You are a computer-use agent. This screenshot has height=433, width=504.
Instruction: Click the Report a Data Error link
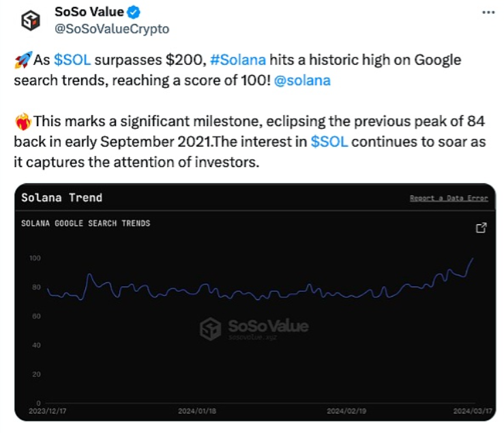tap(449, 198)
